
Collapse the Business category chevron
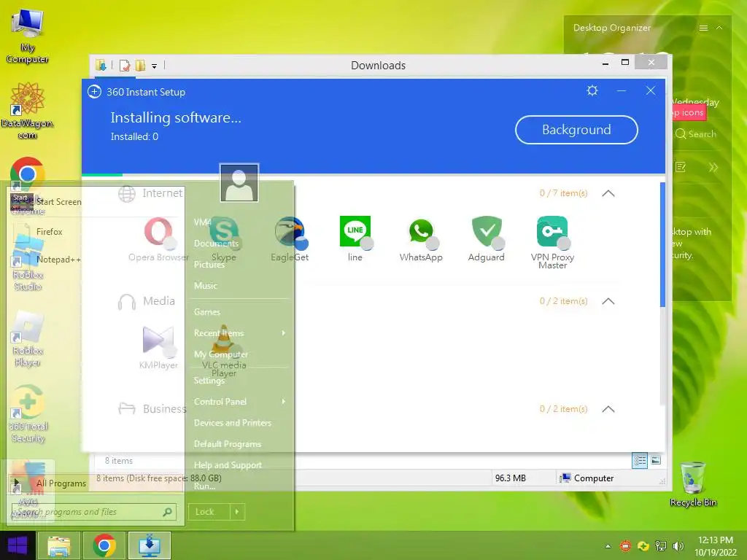pos(608,410)
